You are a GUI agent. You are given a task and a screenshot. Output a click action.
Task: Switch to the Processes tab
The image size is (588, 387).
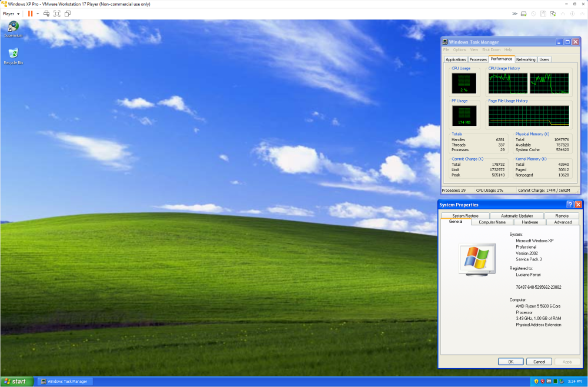(478, 59)
